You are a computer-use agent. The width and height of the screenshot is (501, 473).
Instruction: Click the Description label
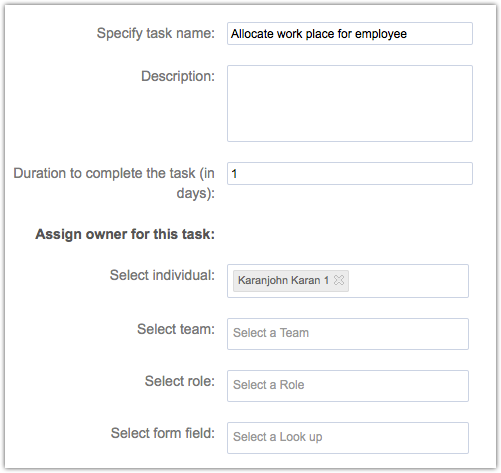(x=178, y=76)
